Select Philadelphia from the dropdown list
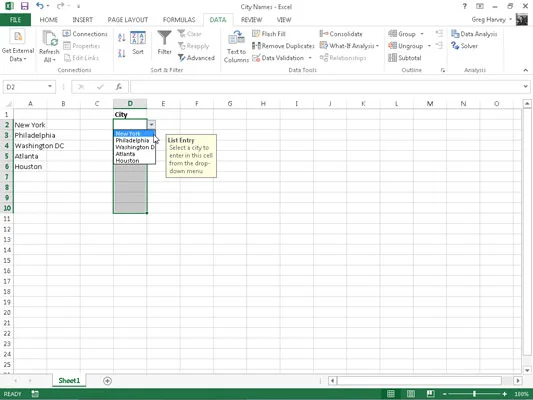 click(132, 140)
